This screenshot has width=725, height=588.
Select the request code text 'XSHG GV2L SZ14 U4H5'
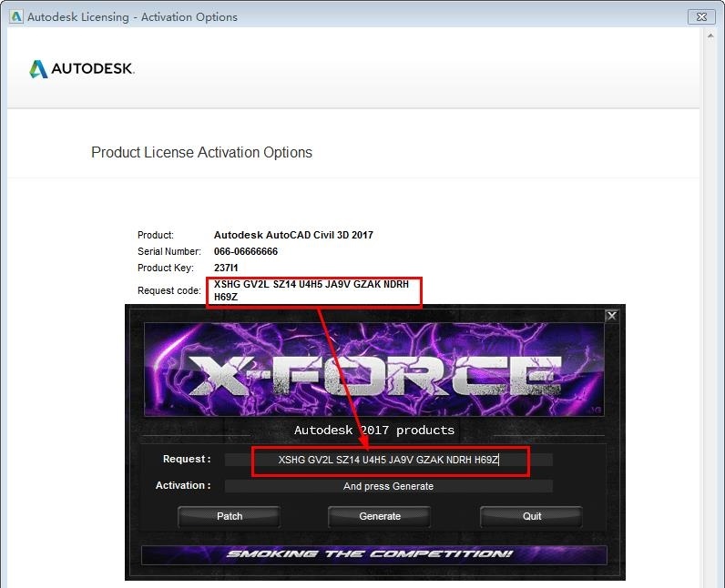click(x=268, y=285)
